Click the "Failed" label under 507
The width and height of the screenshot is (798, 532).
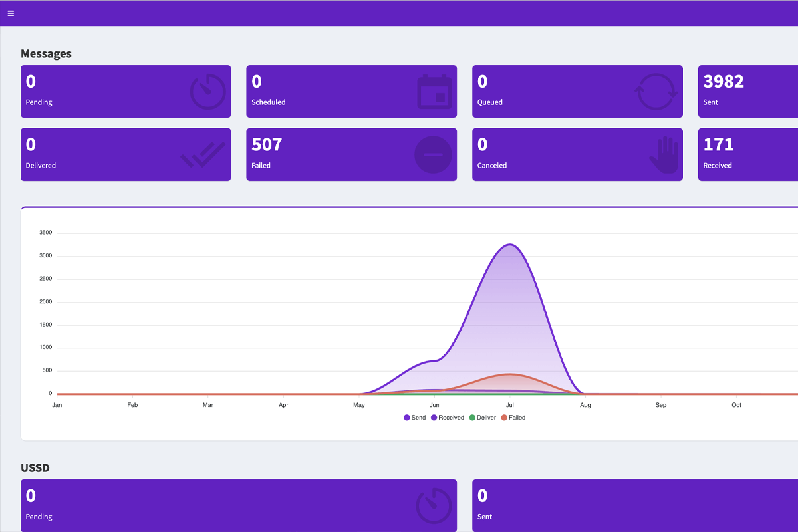click(261, 166)
